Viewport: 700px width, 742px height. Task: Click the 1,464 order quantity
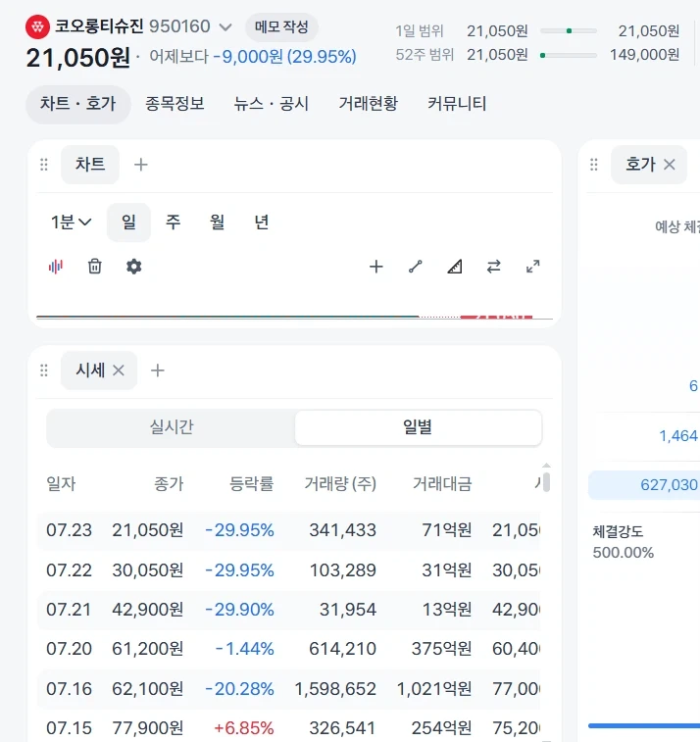[678, 436]
